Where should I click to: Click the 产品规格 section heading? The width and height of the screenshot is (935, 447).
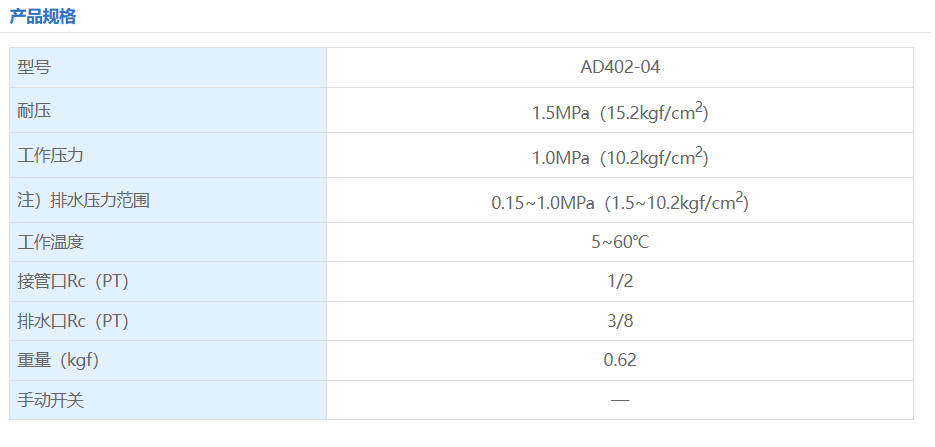42,16
